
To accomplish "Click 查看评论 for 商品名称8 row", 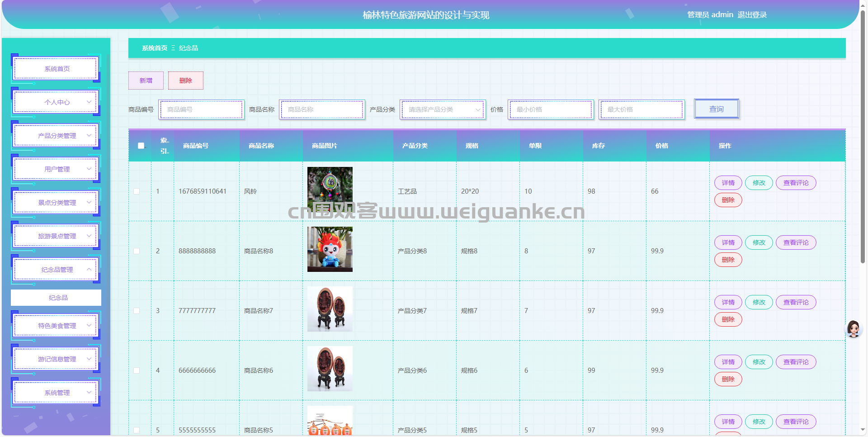I will tap(796, 242).
